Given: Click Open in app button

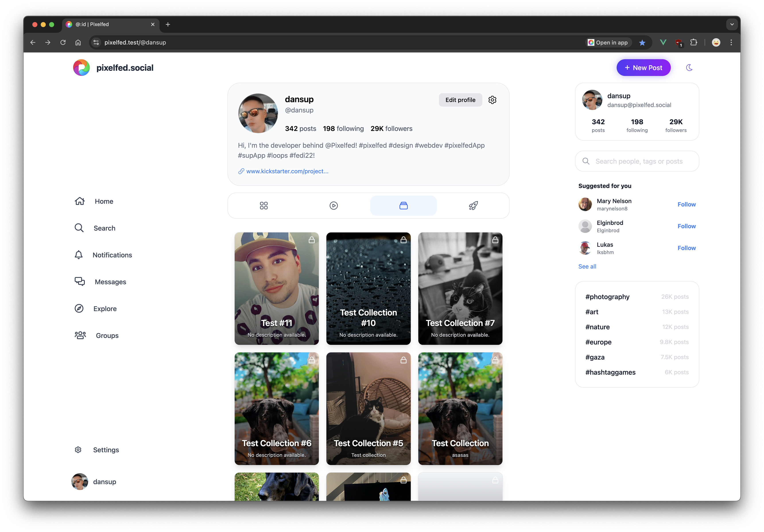Looking at the screenshot, I should (x=608, y=42).
